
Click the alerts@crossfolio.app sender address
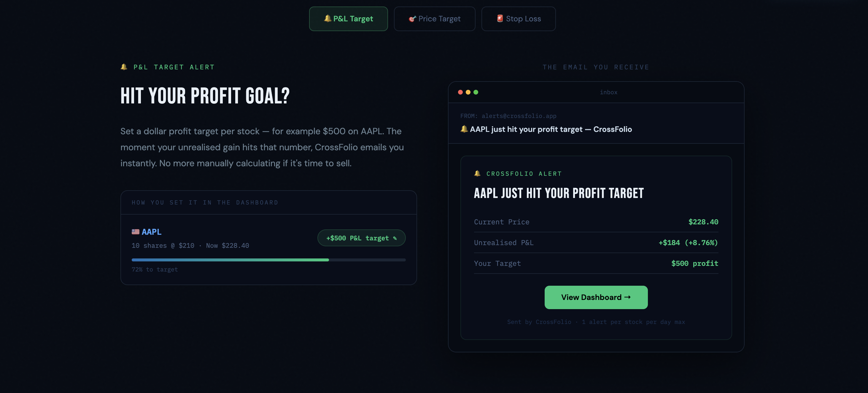pos(519,116)
